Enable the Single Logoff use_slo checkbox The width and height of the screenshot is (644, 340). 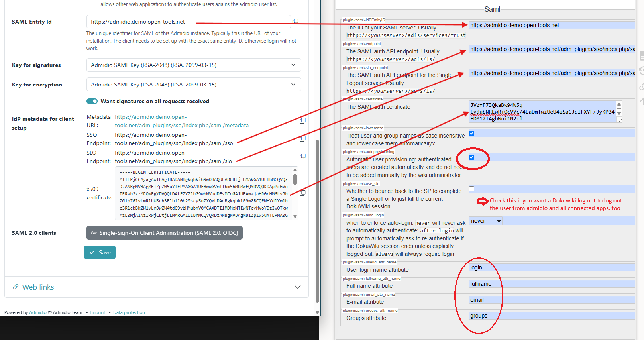[x=471, y=189]
